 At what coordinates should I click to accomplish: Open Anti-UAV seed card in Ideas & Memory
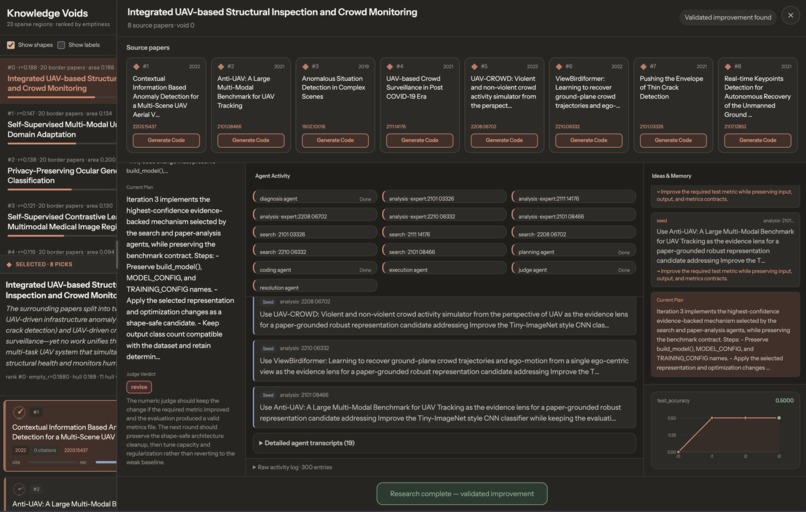725,250
